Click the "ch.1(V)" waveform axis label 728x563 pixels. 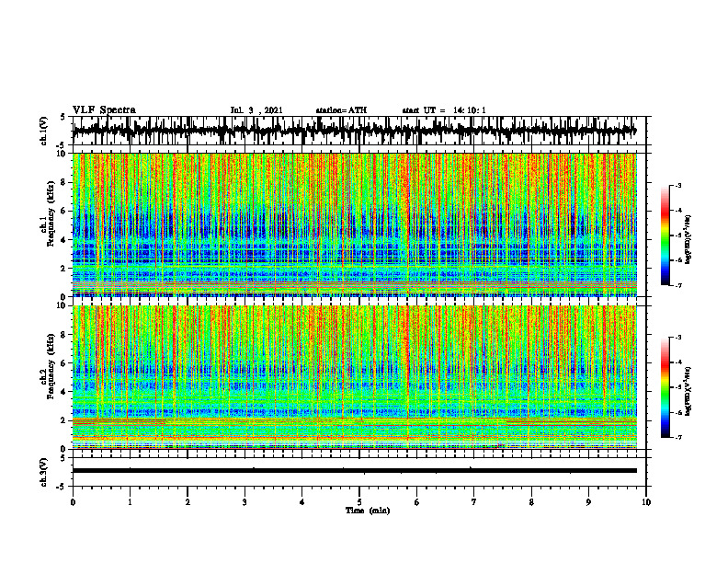[43, 131]
